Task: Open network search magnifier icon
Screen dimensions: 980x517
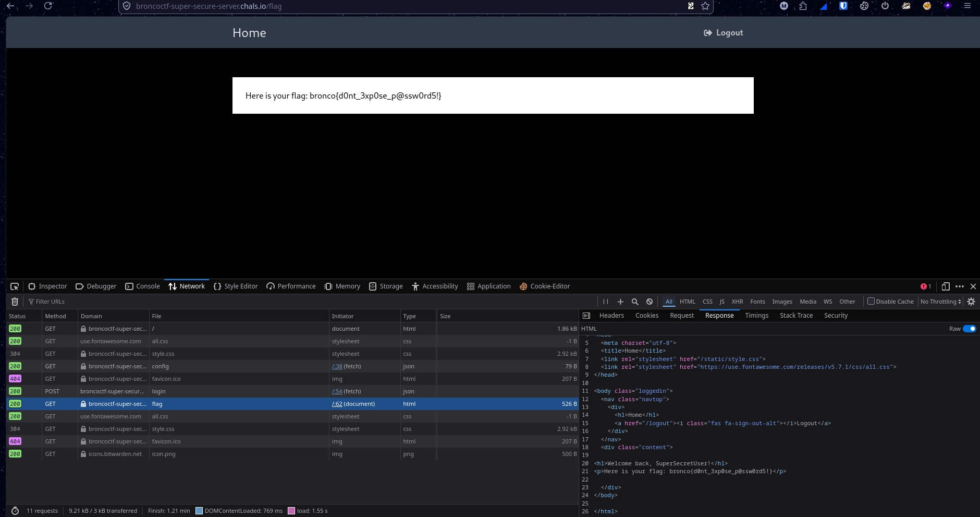Action: tap(635, 302)
